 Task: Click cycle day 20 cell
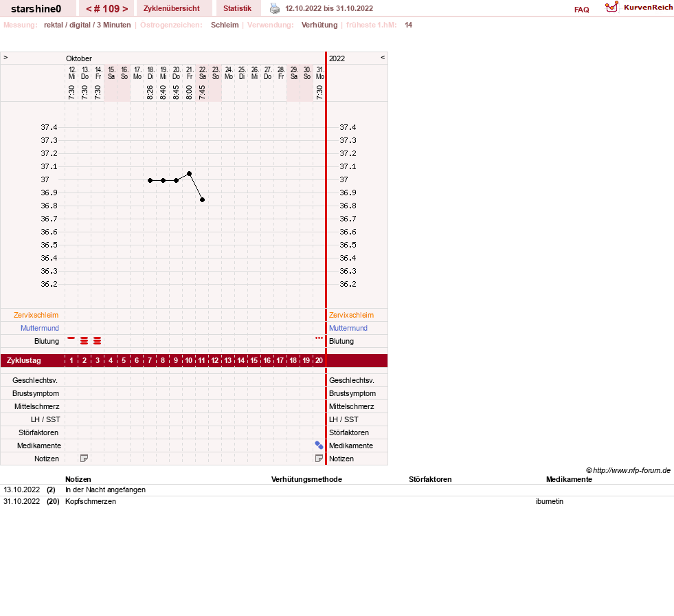click(319, 360)
